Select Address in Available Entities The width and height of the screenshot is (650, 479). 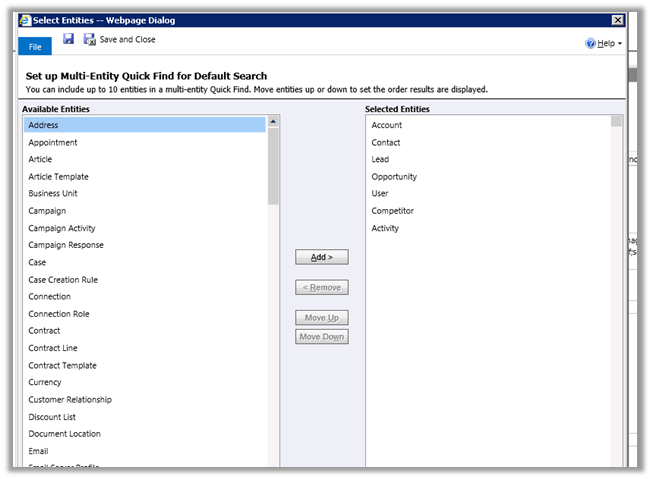[44, 125]
